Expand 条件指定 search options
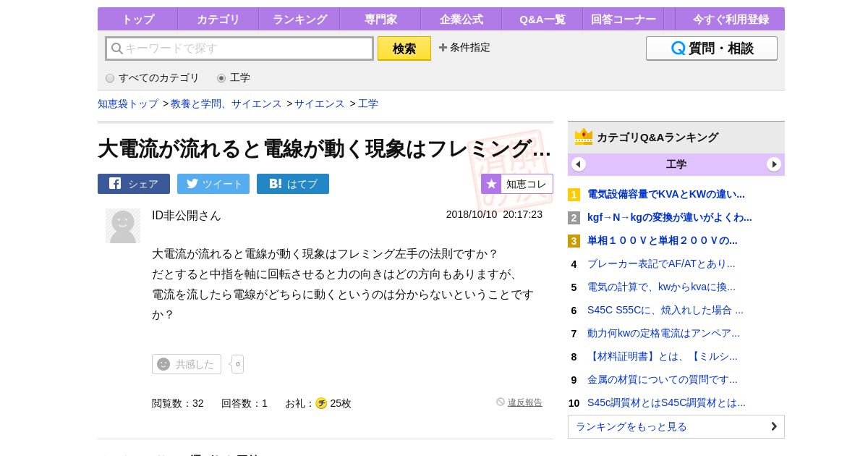The width and height of the screenshot is (868, 456). [x=464, y=47]
